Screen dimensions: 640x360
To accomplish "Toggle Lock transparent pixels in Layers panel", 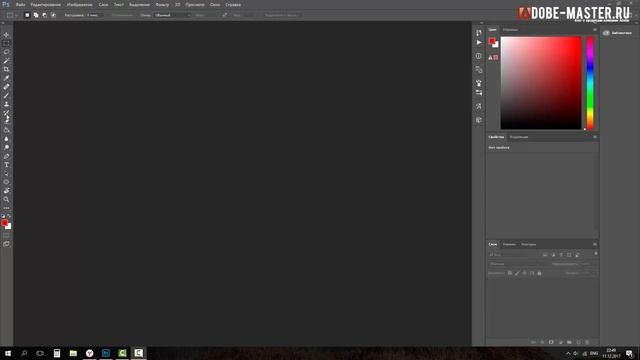I will pos(510,273).
